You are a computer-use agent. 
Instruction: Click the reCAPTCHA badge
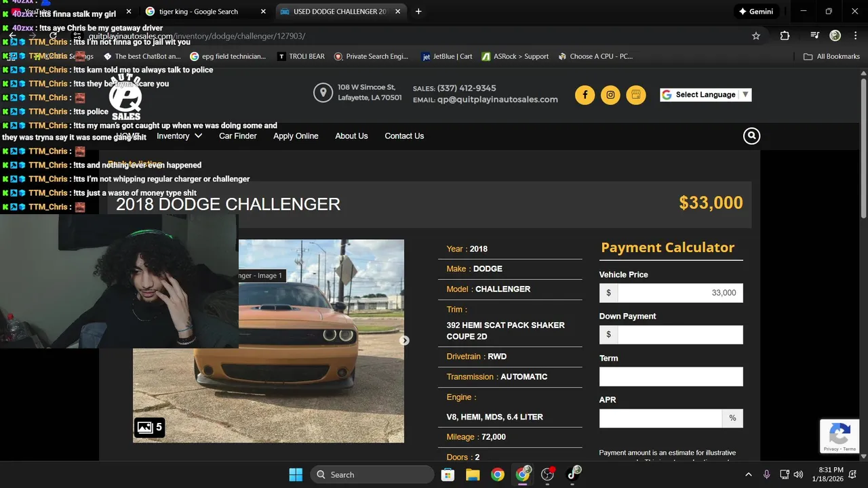pos(840,436)
